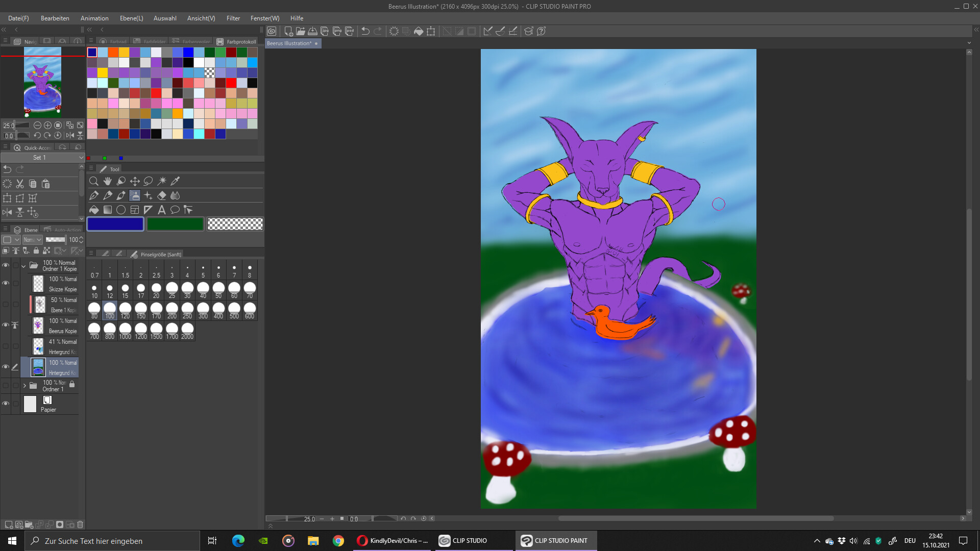Screen dimensions: 980x551
Task: Select the Auto select magic wand tool
Action: click(x=162, y=181)
